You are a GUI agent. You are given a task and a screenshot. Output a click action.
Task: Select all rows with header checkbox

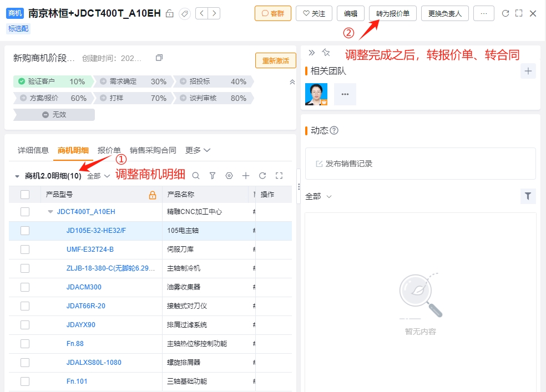25,195
